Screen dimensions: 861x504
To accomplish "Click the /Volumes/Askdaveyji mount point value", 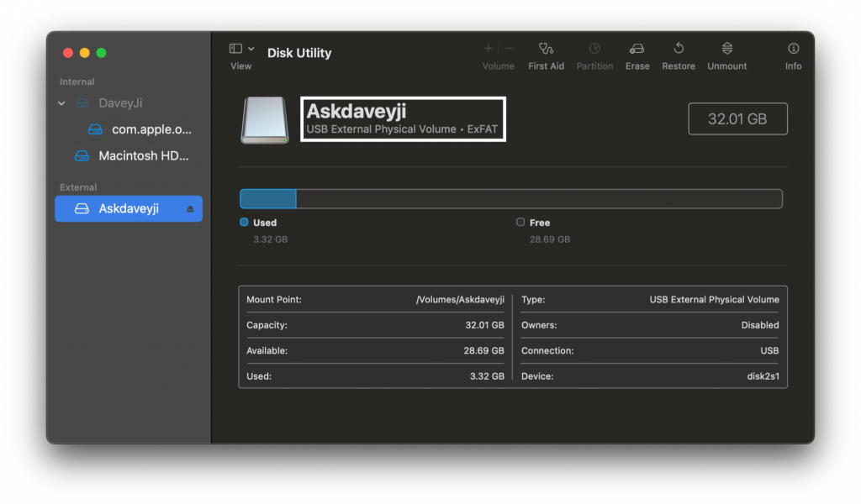I will coord(460,299).
